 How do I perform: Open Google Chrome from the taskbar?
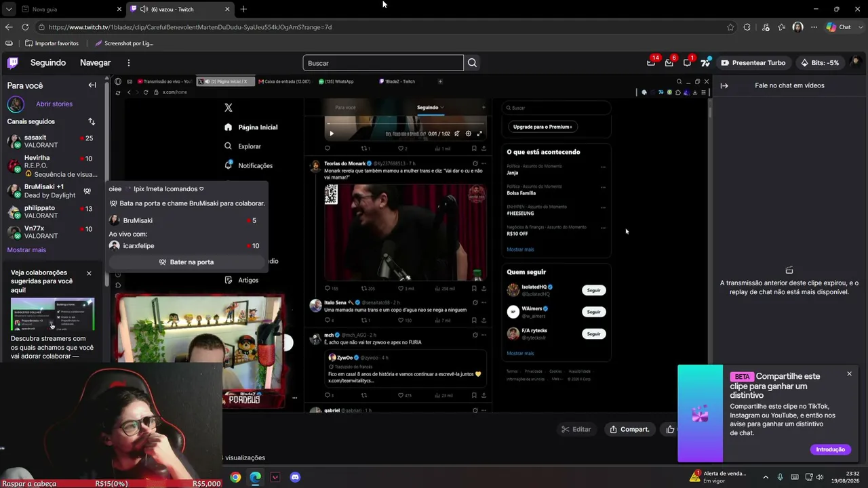coord(235,477)
